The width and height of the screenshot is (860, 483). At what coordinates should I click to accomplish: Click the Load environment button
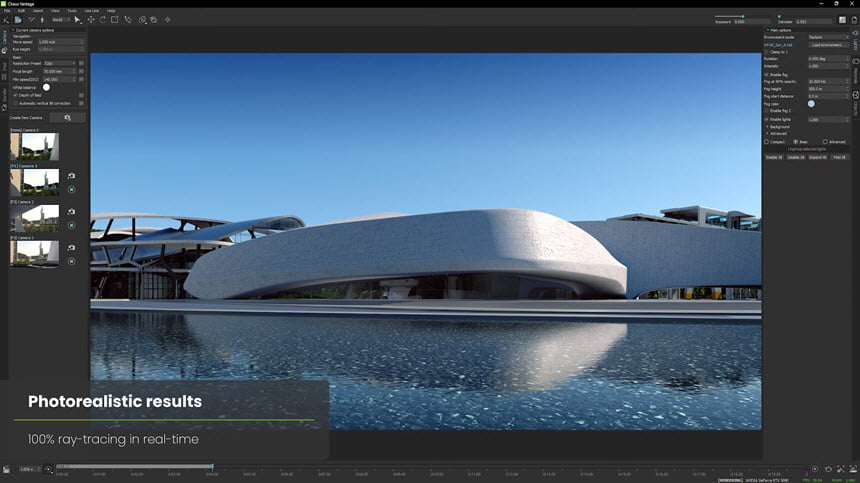828,45
